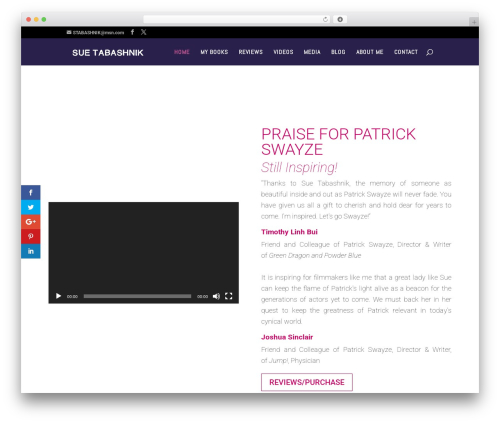Screen dimensions: 500x423
Task: Open the Media menu item
Action: [312, 52]
